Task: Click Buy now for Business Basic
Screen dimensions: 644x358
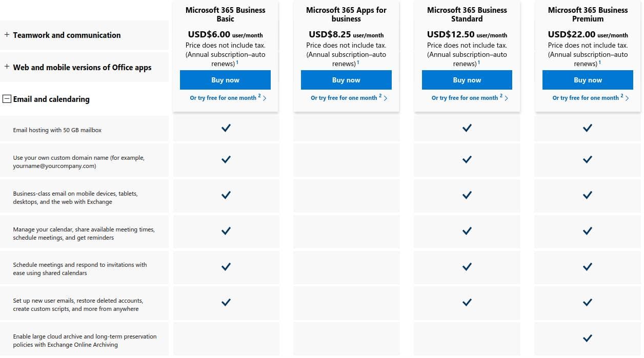Action: point(225,80)
